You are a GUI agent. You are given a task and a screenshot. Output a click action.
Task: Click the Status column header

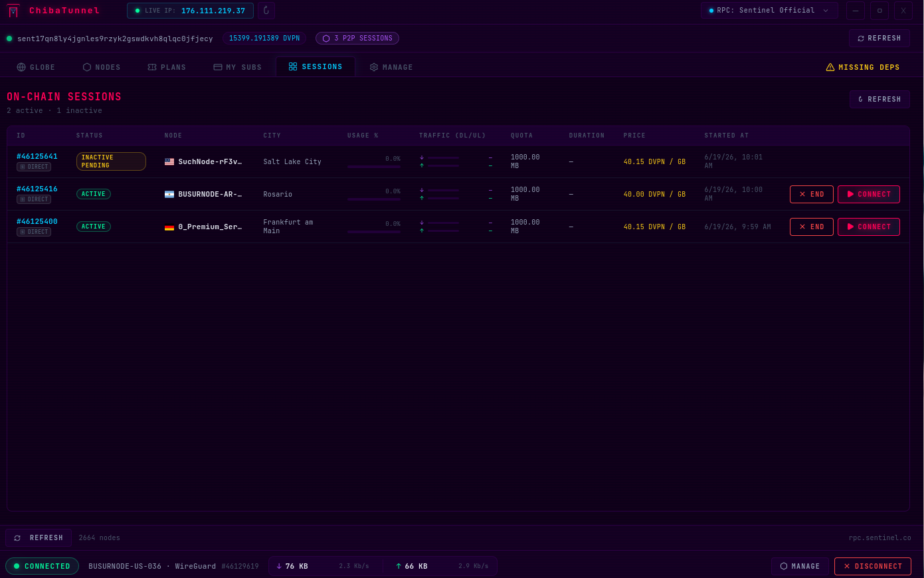pyautogui.click(x=90, y=136)
